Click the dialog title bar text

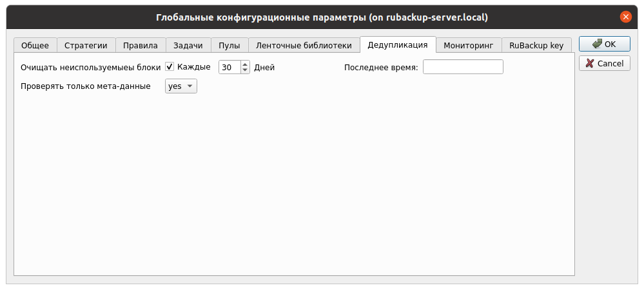coord(322,18)
